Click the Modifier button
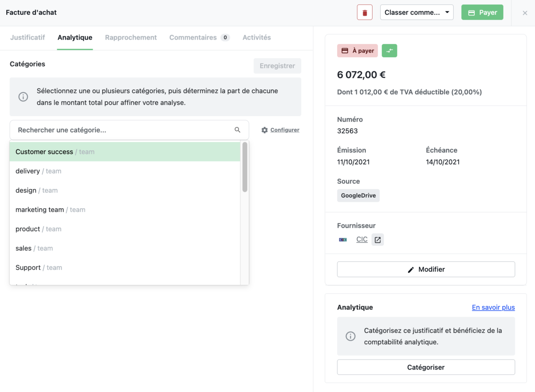 pyautogui.click(x=426, y=269)
